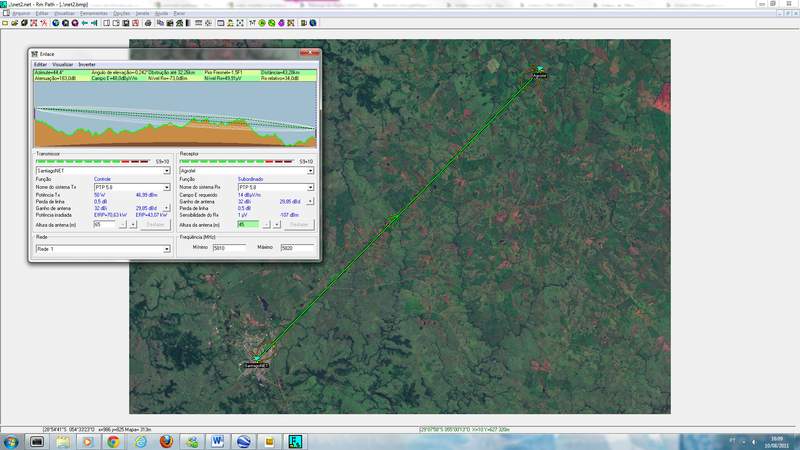The height and width of the screenshot is (450, 800).
Task: Open the Janela menu
Action: [142, 13]
